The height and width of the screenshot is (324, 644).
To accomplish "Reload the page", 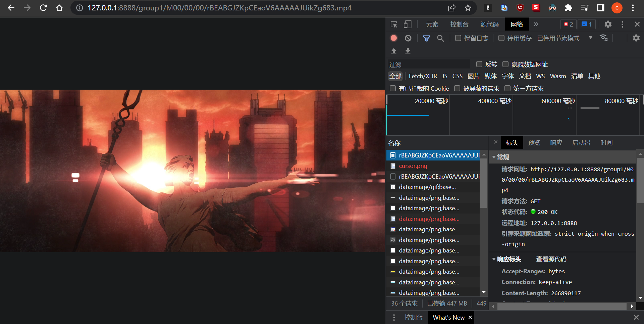I will [43, 8].
